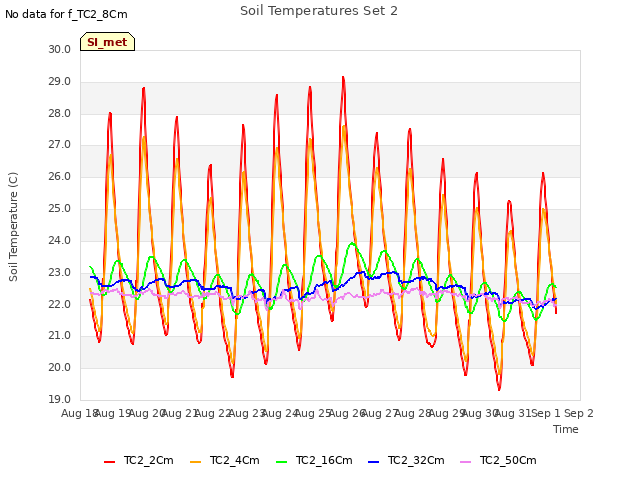The height and width of the screenshot is (480, 640).
Task: Click the SI_met annotation label
Action: pyautogui.click(x=107, y=42)
